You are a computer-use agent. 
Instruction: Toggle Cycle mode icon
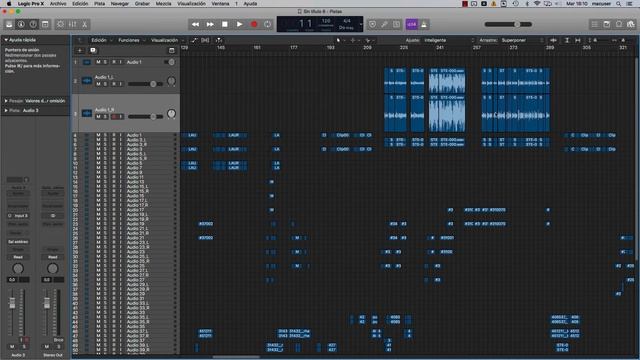(268, 24)
